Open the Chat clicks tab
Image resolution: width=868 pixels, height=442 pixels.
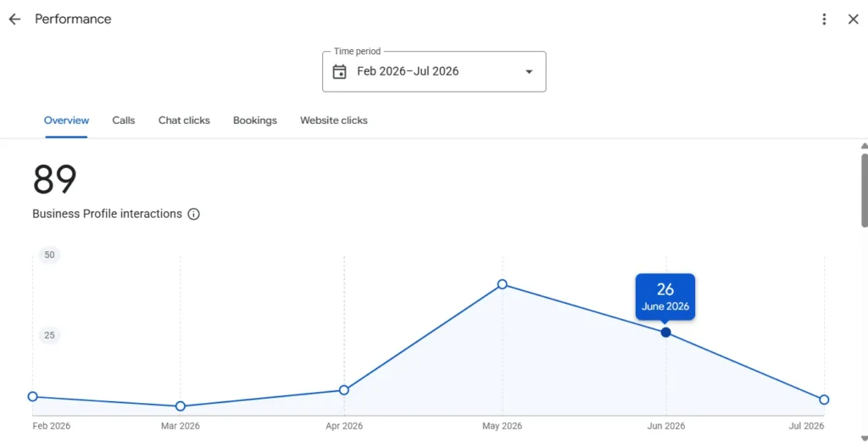tap(184, 120)
